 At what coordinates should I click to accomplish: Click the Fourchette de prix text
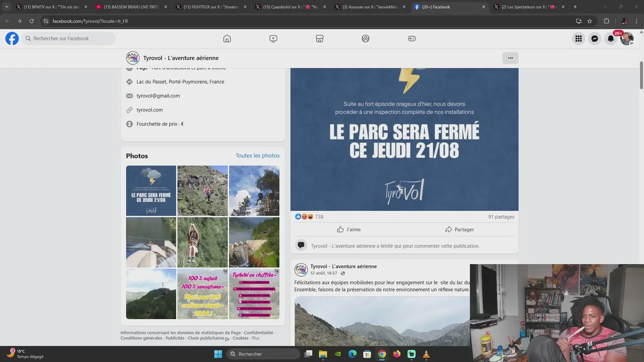point(160,124)
